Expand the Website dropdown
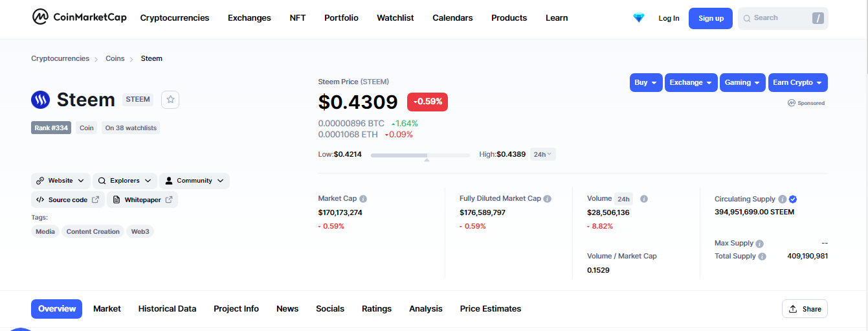This screenshot has width=868, height=331. [60, 181]
